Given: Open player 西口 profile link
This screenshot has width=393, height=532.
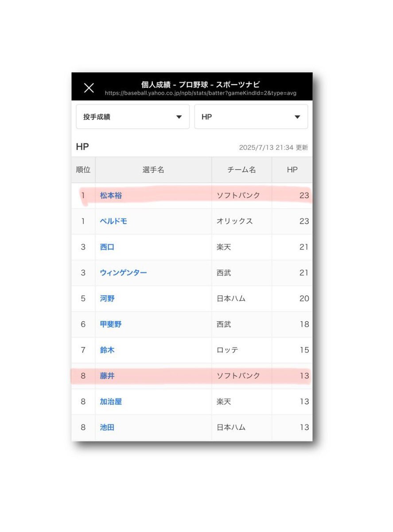Looking at the screenshot, I should coord(107,247).
